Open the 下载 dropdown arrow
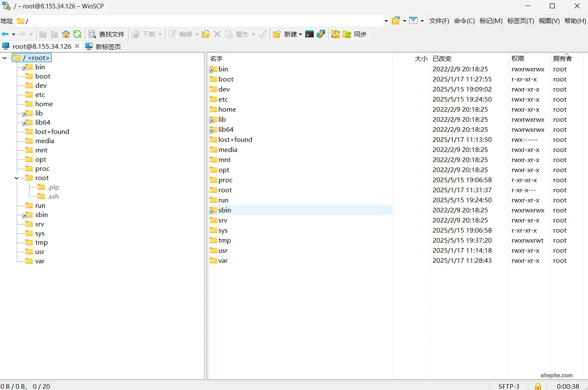Screen dimensions: 588x390 point(160,34)
